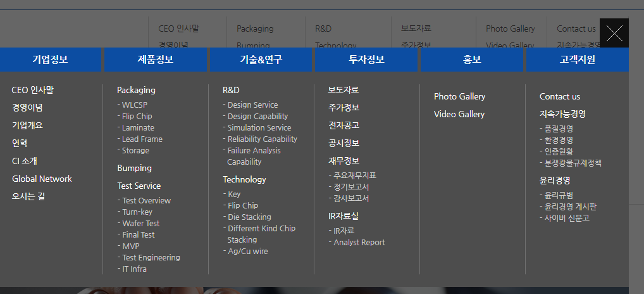Select the 기술&연구 blue header

point(261,60)
